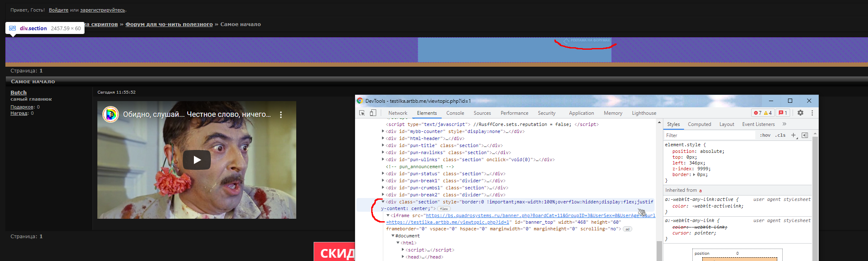Toggle the .cls class editor
The image size is (868, 261).
[x=781, y=135]
